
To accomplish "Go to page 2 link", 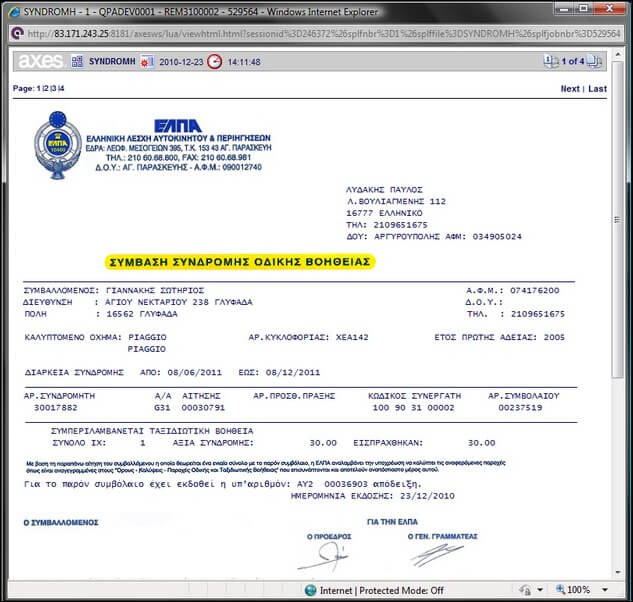I will (x=46, y=88).
